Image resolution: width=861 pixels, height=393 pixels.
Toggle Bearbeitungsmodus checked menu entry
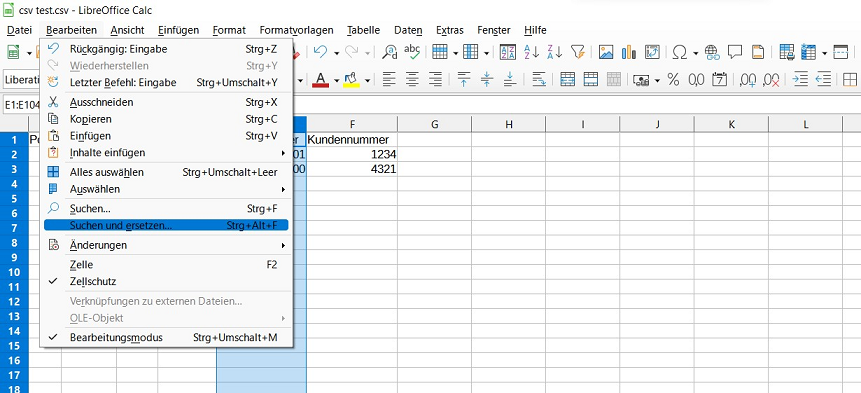tap(166, 338)
